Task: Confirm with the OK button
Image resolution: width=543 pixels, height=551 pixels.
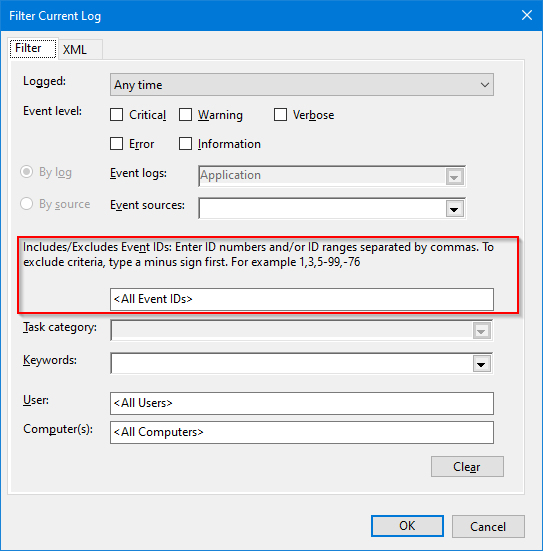Action: (407, 526)
